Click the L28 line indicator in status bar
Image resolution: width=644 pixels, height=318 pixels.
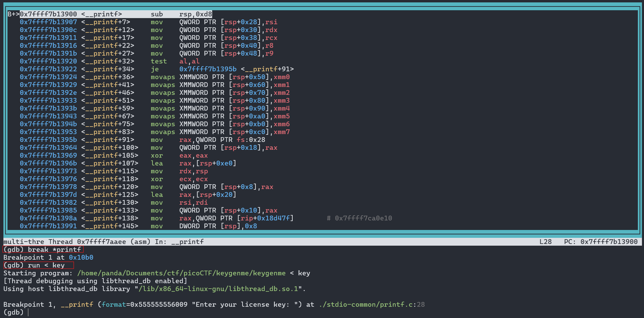coord(545,242)
